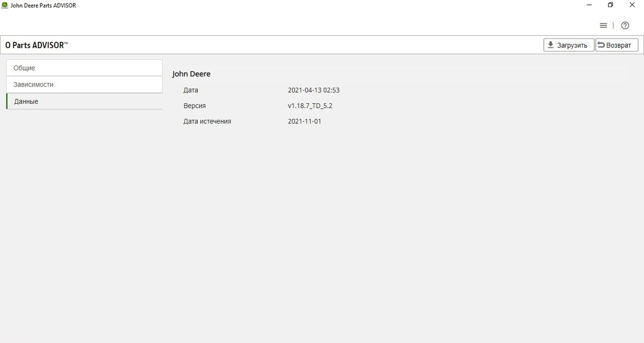Screen dimensions: 644x343
Task: Select version value v1.18.7_TD_5.2
Action: (310, 106)
